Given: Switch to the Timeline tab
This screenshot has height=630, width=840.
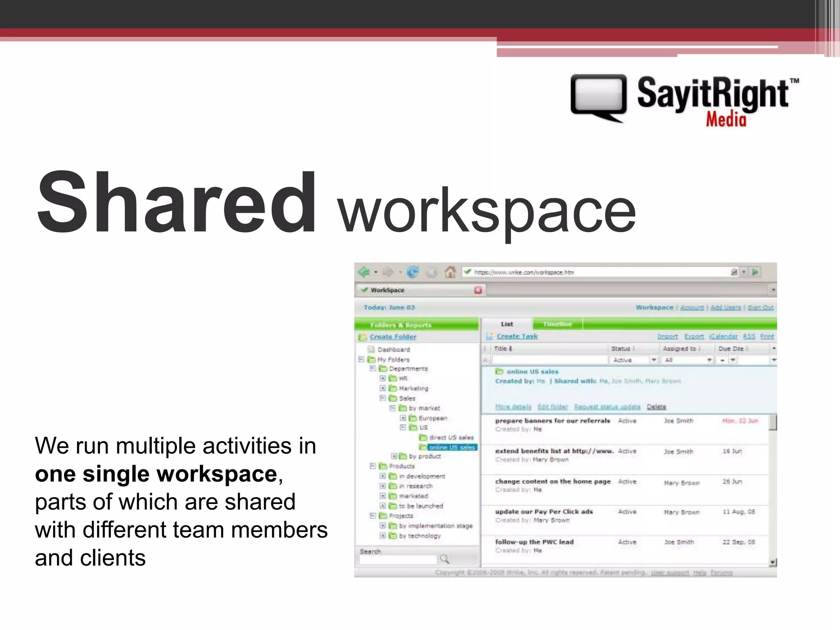Looking at the screenshot, I should 557,324.
